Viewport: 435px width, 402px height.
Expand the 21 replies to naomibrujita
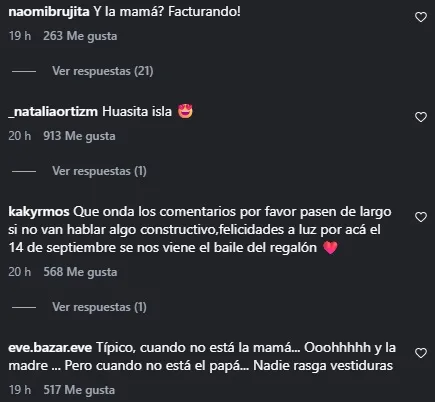pyautogui.click(x=103, y=71)
